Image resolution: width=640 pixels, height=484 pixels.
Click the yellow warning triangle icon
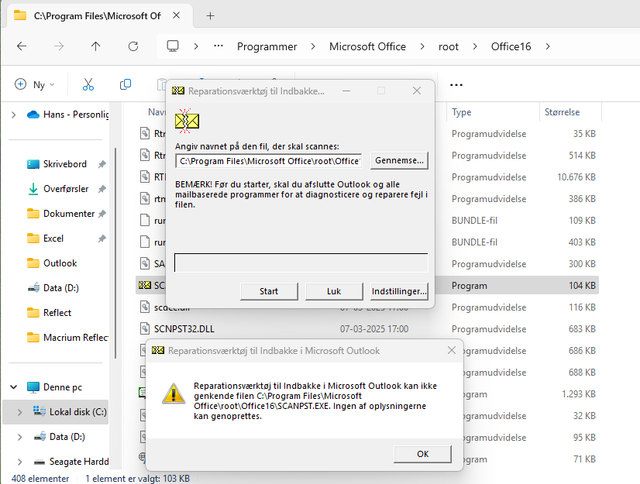click(173, 394)
